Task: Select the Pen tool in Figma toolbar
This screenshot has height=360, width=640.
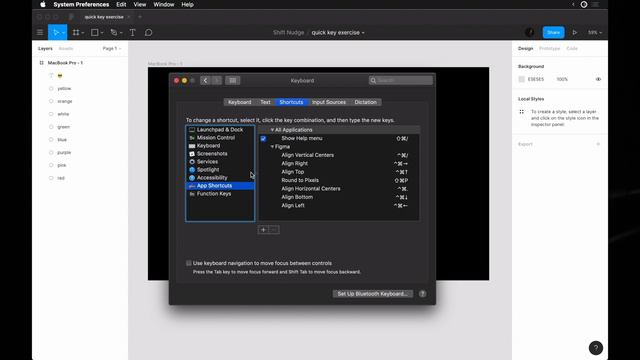Action: [114, 32]
